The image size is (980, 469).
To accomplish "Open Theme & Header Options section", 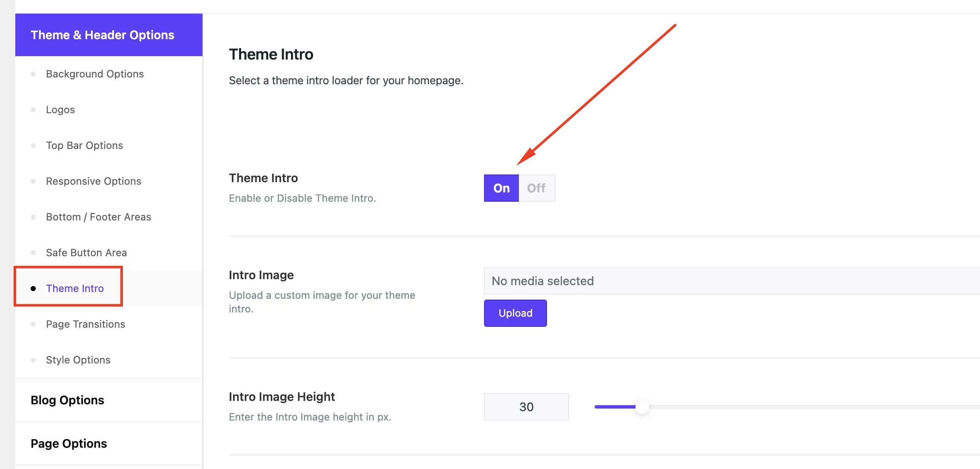I will [x=109, y=35].
